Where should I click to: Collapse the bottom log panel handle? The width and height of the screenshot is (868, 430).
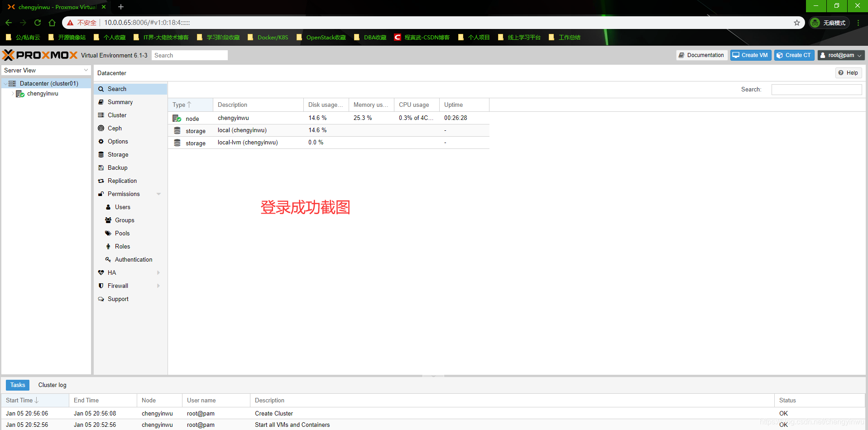(x=433, y=376)
